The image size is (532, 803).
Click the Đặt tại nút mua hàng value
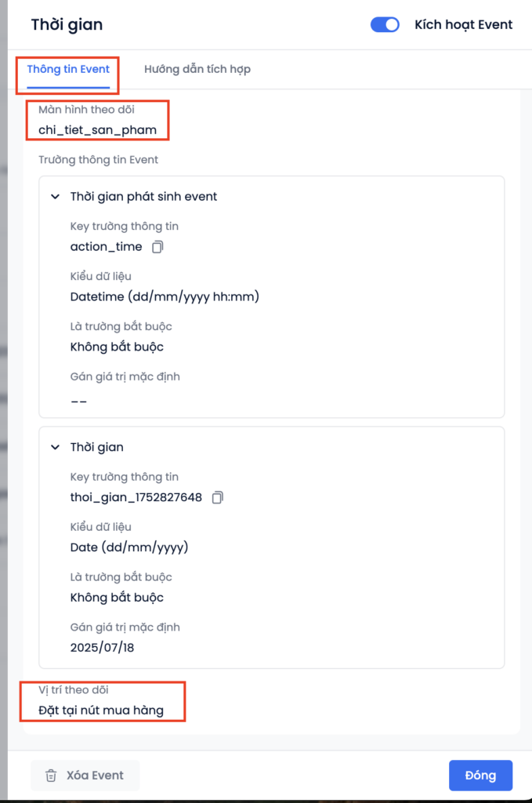(101, 710)
